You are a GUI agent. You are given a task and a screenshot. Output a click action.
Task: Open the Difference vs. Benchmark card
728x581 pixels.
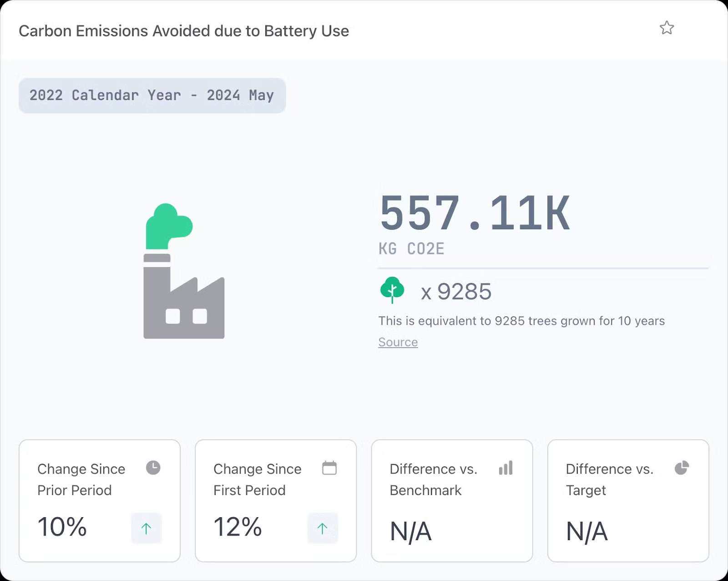pyautogui.click(x=452, y=500)
